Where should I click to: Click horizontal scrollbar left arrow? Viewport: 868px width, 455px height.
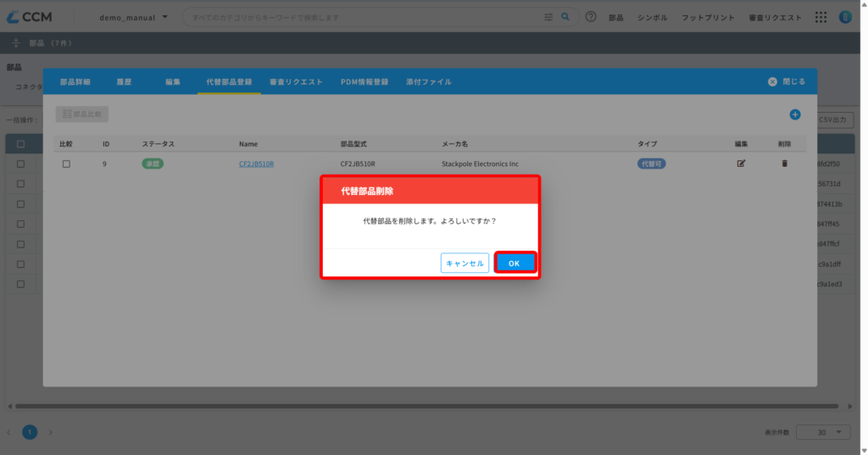click(x=9, y=407)
